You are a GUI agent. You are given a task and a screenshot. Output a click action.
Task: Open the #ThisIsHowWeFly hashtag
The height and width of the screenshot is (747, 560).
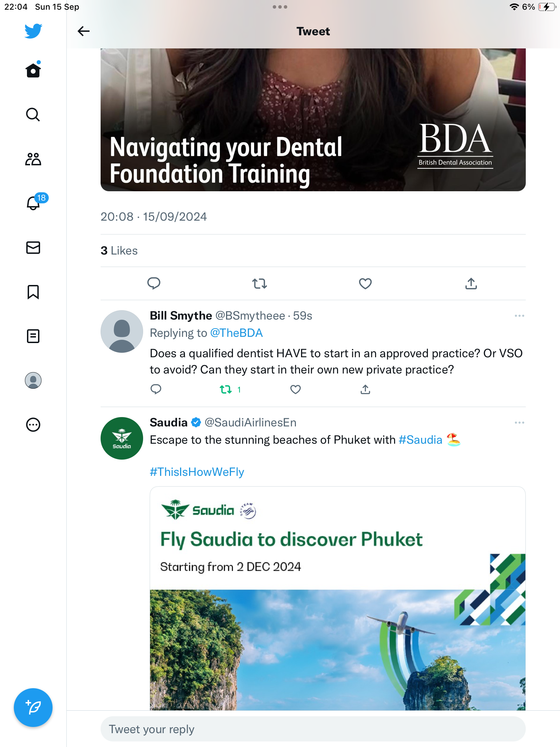click(x=197, y=472)
